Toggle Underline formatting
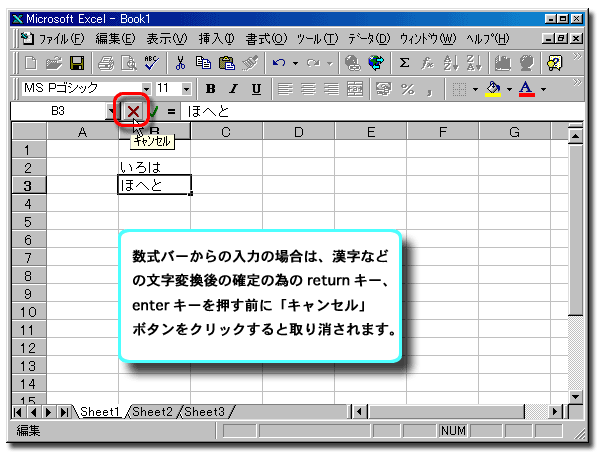Screen dimensions: 600x456 (x=256, y=89)
